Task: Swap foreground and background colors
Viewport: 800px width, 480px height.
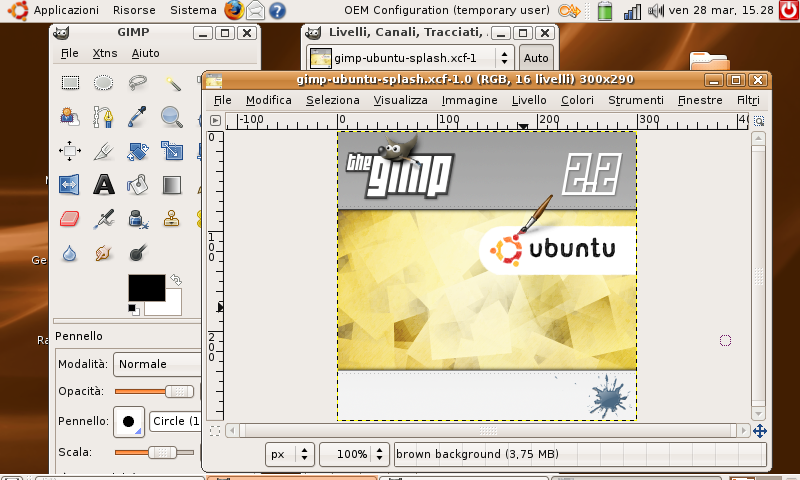Action: [176, 280]
